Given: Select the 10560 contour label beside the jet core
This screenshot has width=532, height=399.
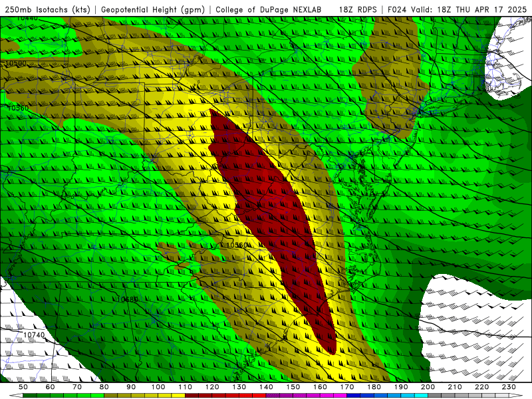Looking at the screenshot, I should click(237, 245).
